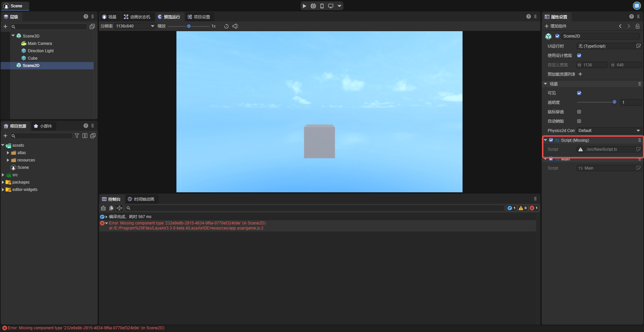The width and height of the screenshot is (644, 332).
Task: Enable the 自动销毁 checkbox
Action: (579, 121)
